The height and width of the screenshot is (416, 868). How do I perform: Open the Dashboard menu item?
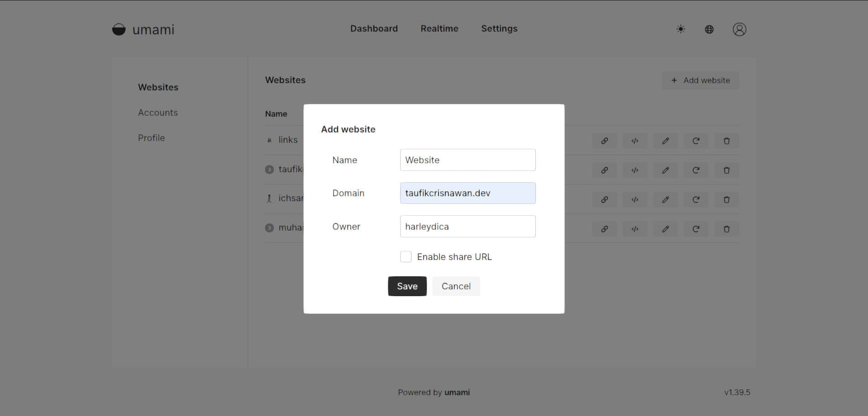[x=374, y=28]
